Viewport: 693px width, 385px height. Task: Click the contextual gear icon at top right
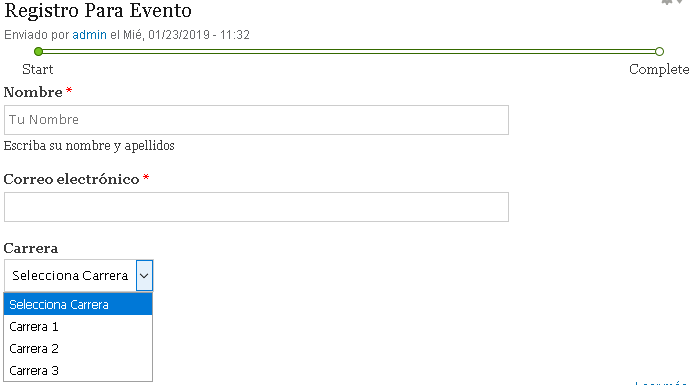[666, 2]
